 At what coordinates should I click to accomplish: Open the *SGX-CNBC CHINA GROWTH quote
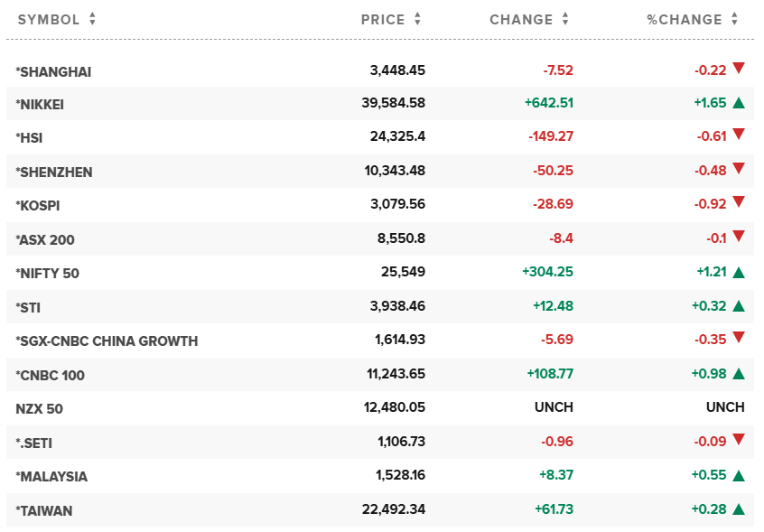(107, 341)
